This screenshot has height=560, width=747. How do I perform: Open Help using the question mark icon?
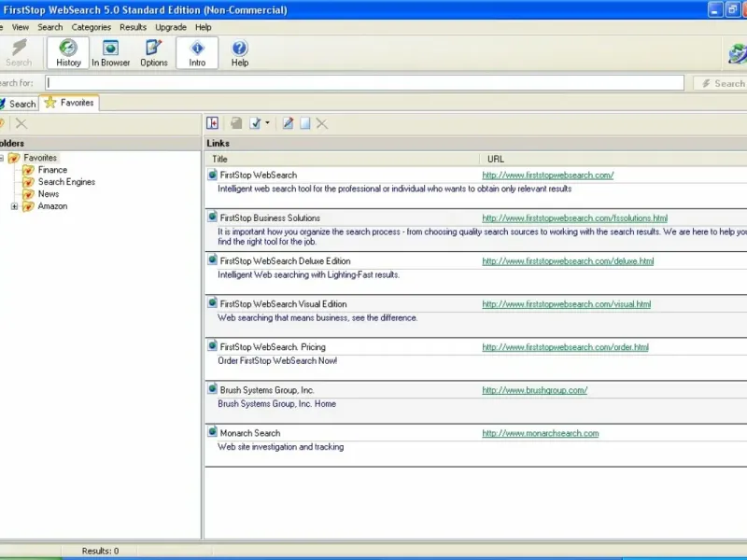click(240, 52)
